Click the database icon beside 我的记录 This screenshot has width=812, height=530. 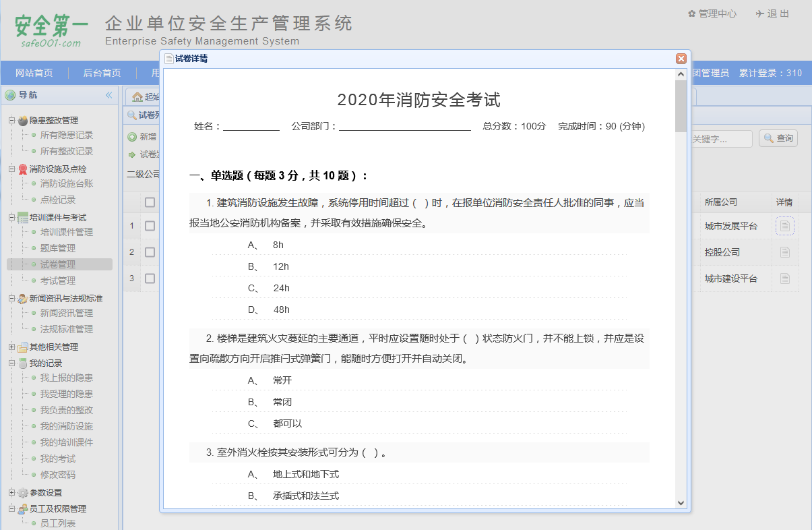[23, 363]
